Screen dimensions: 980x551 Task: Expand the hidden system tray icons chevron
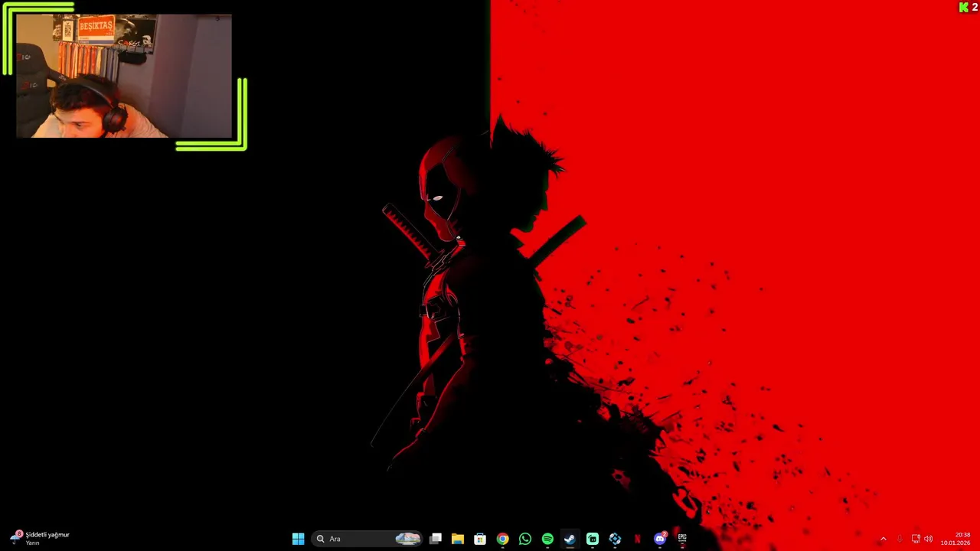click(883, 539)
